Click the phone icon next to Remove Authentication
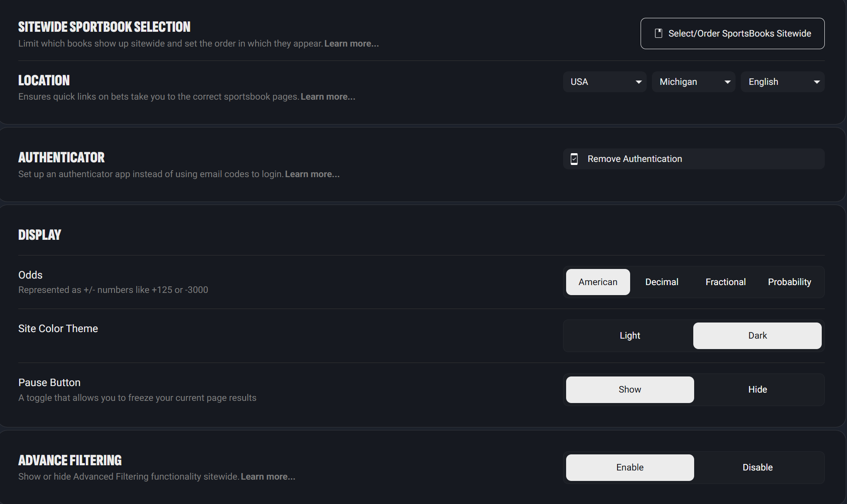The width and height of the screenshot is (847, 504). coord(574,159)
